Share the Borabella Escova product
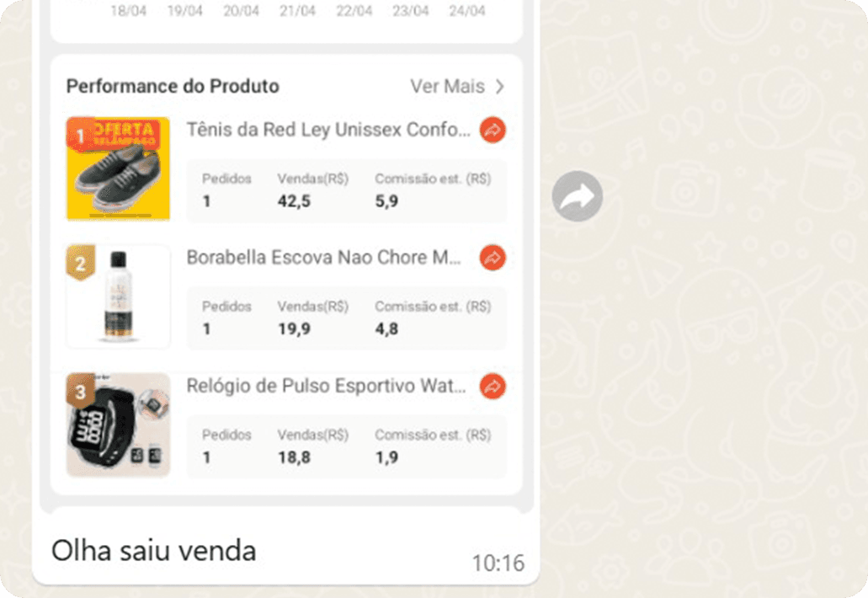Viewport: 868px width, 598px height. tap(493, 258)
